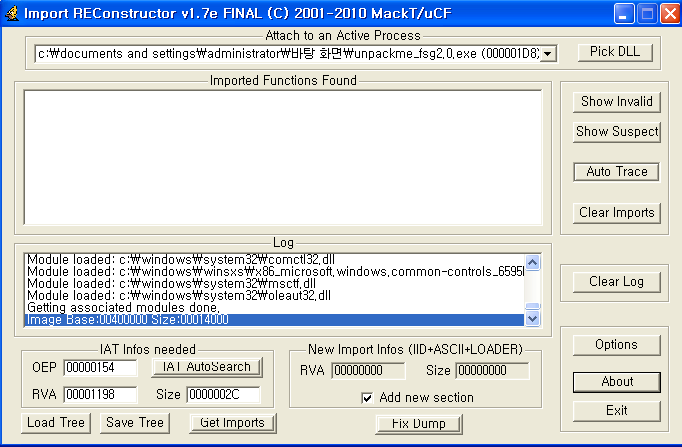
Task: Select the log line for msctf.dll
Action: (274, 284)
